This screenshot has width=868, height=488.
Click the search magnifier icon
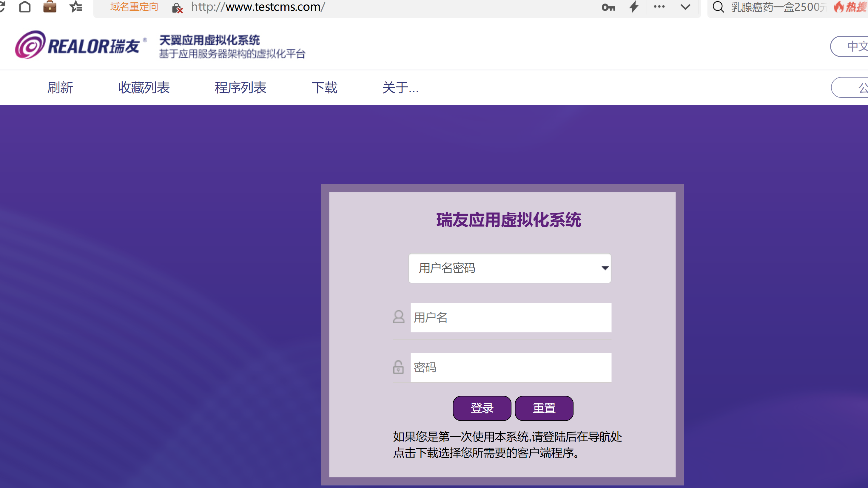point(718,7)
